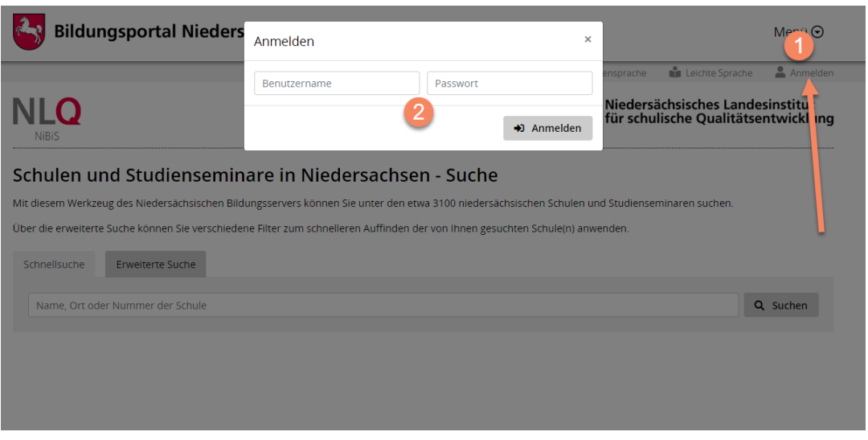Screen dimensions: 868x440
Task: Focus the Passwort field
Action: point(510,84)
